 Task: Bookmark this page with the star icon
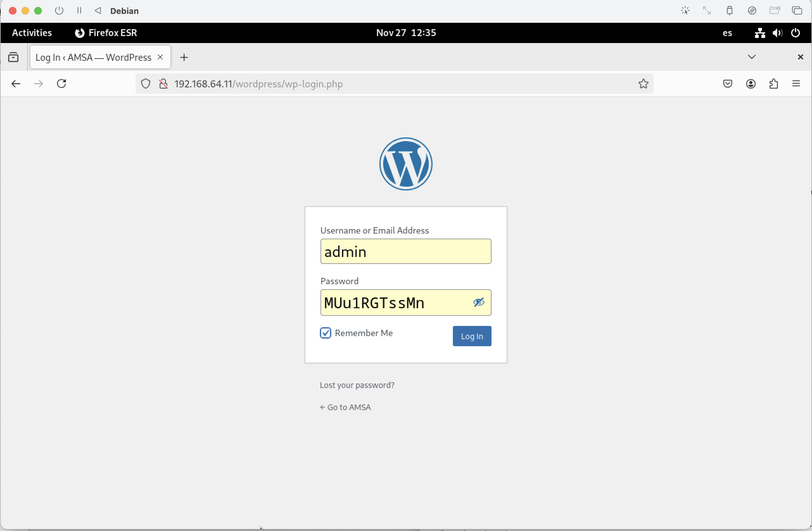click(643, 84)
